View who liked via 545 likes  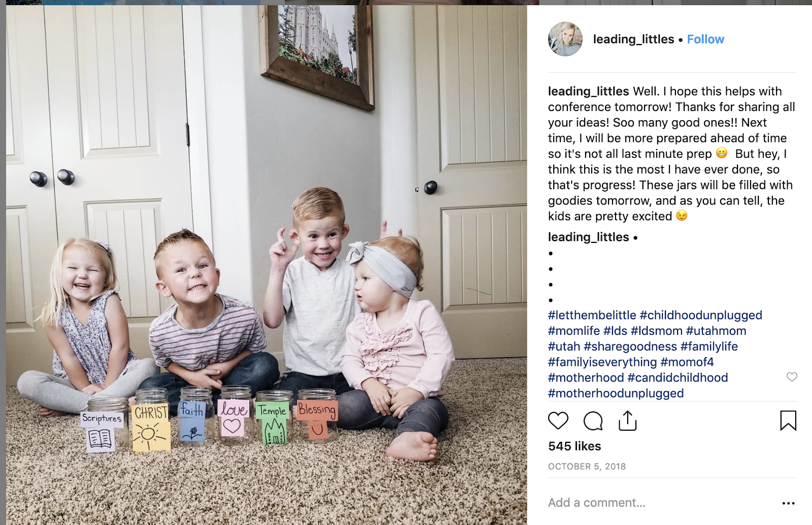(x=574, y=446)
